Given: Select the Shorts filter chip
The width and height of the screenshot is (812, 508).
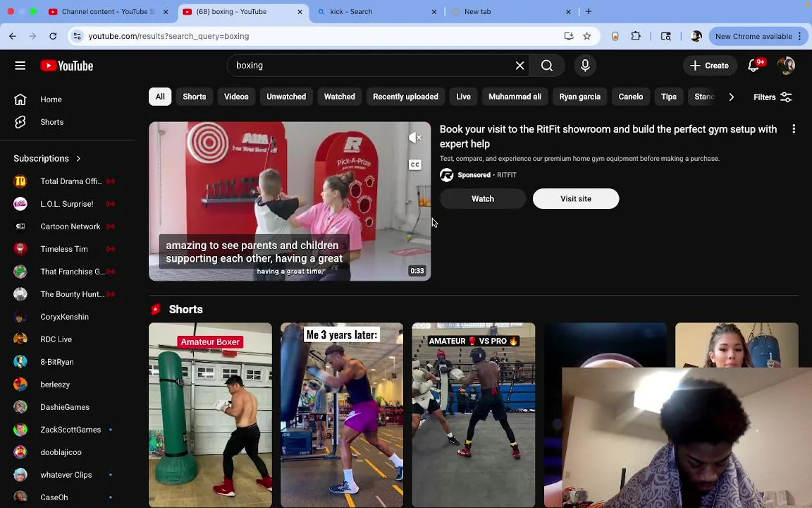Looking at the screenshot, I should (195, 97).
